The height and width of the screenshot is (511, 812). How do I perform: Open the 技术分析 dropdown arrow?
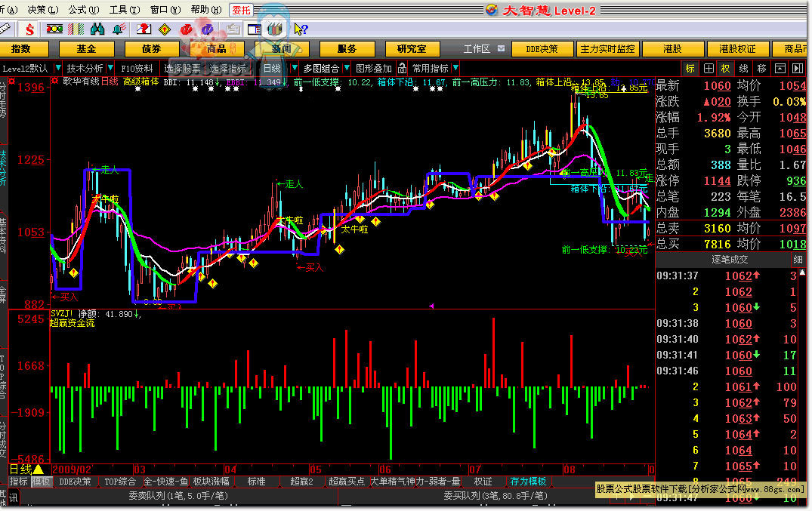pos(110,68)
